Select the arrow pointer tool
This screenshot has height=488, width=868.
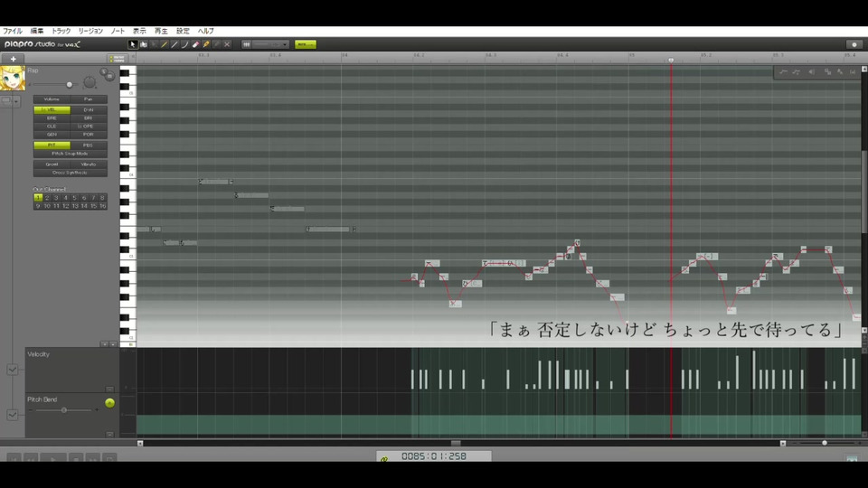132,44
